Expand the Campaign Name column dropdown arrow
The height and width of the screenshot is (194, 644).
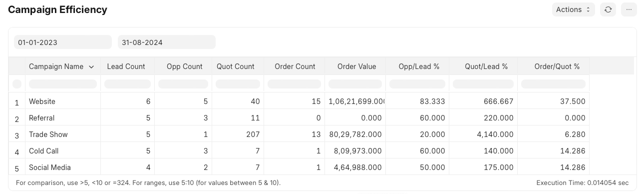[x=91, y=66]
